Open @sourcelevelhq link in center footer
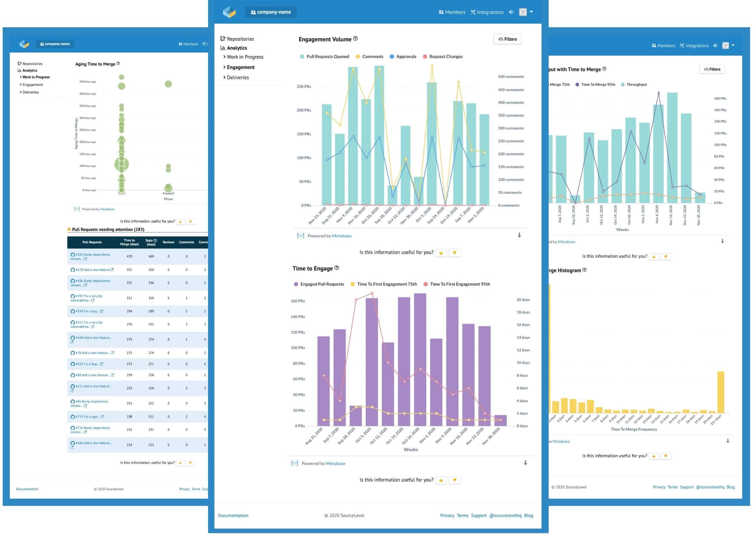The height and width of the screenshot is (534, 756). click(x=505, y=515)
